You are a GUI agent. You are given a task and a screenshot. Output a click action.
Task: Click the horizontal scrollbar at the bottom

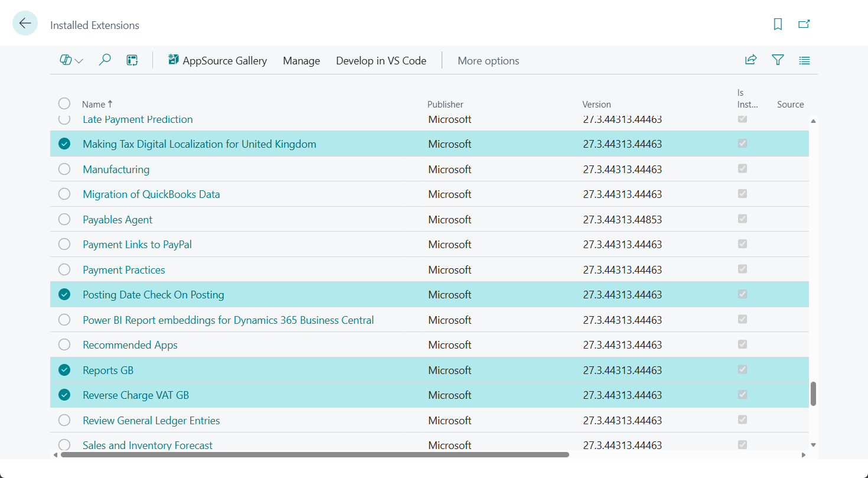tap(313, 454)
